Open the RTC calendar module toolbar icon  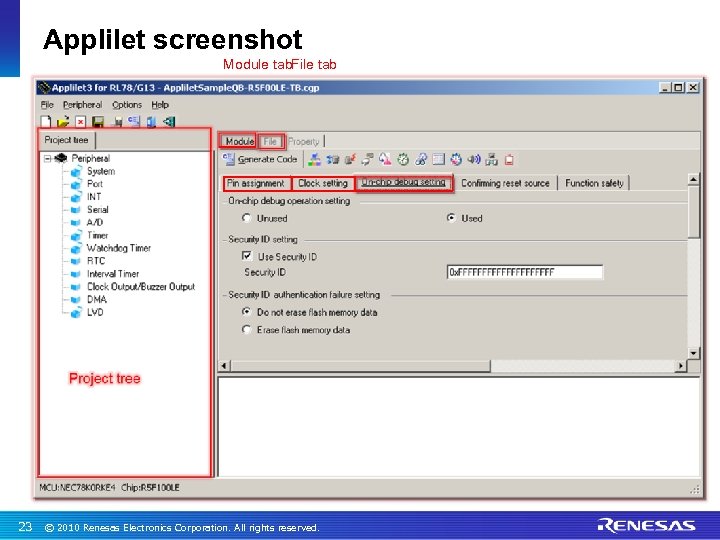(439, 159)
